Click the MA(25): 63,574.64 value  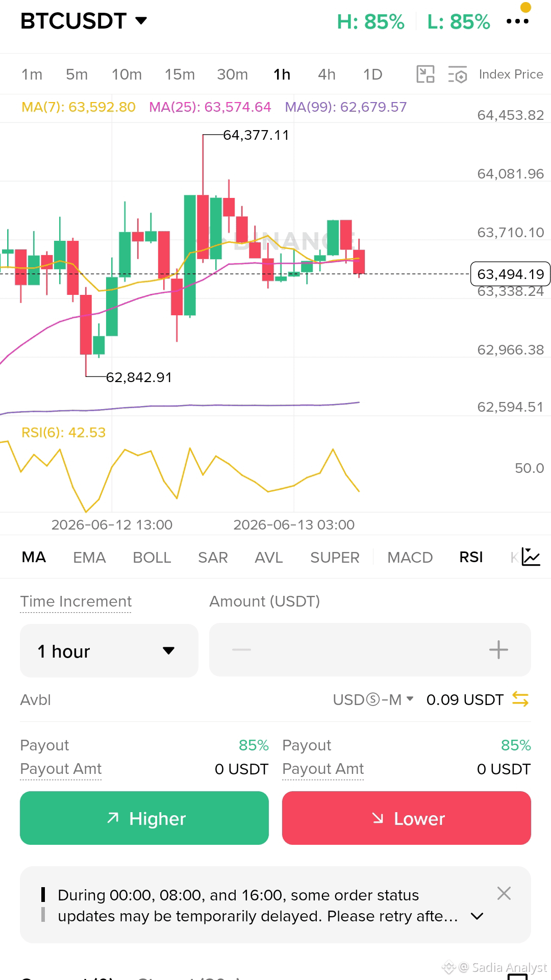click(x=210, y=107)
